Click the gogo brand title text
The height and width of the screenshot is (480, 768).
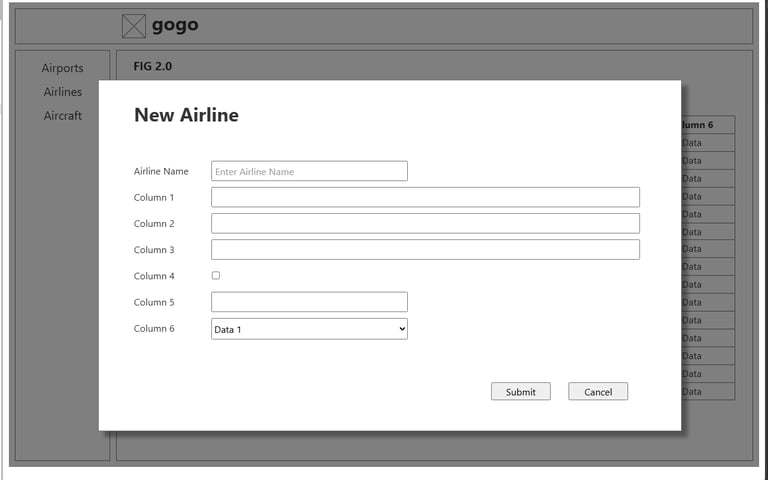pos(175,25)
